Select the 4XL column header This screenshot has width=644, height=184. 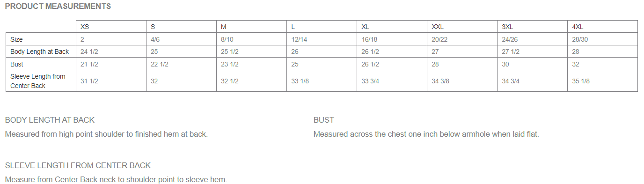click(602, 27)
